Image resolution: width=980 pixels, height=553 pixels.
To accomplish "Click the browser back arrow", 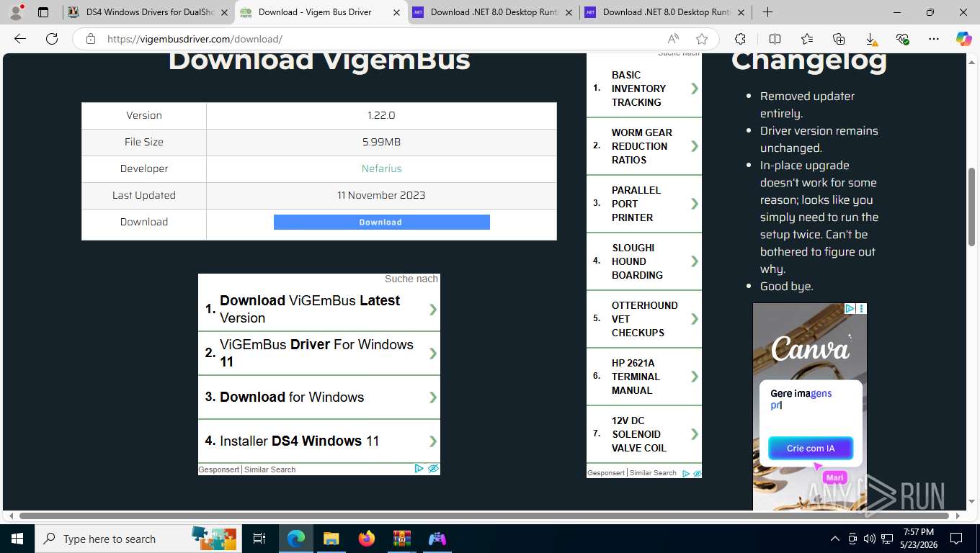I will (x=20, y=39).
